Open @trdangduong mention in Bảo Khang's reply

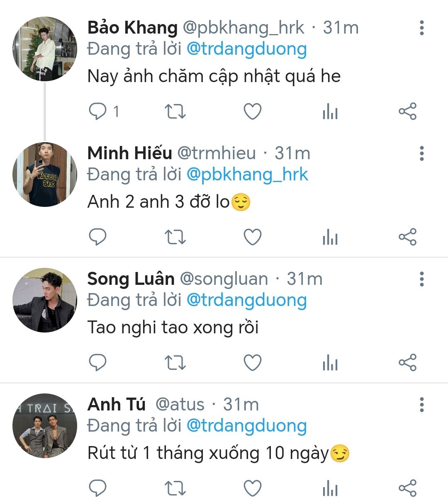[246, 49]
